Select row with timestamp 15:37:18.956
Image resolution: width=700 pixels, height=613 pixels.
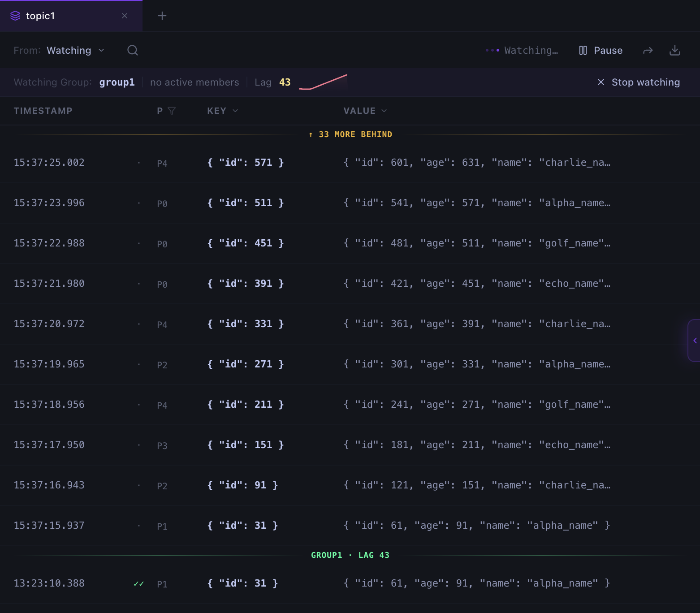[x=350, y=405]
